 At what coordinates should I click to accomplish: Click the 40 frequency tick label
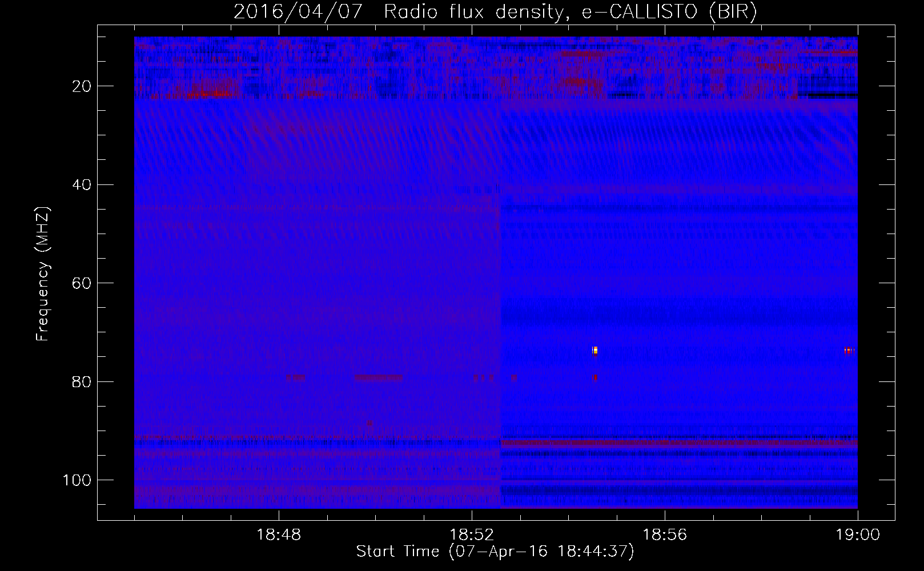coord(82,185)
